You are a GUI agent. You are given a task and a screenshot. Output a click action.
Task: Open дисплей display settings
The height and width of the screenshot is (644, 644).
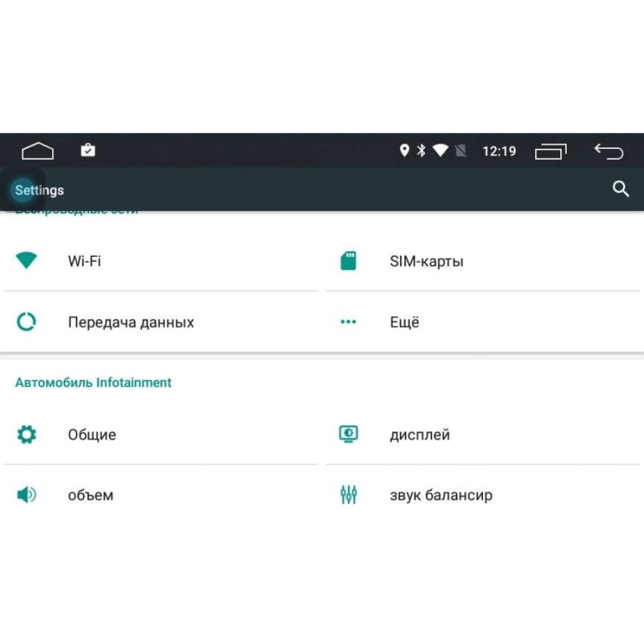point(483,434)
